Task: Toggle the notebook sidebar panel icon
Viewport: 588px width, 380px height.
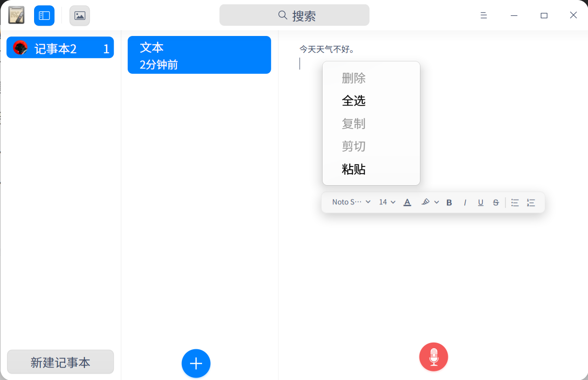Action: pyautogui.click(x=44, y=15)
